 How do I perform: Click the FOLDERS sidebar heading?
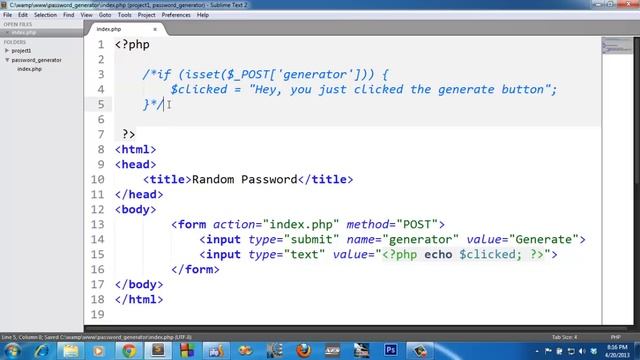point(15,42)
